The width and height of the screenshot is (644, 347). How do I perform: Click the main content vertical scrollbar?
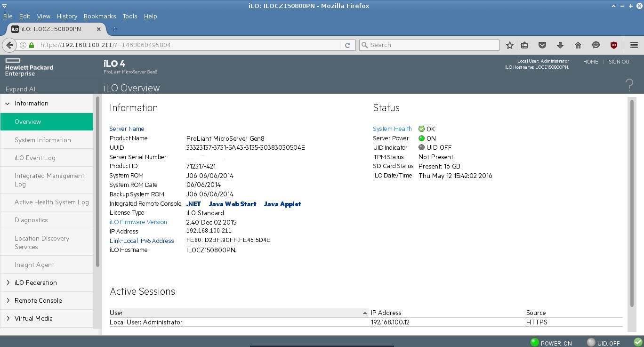pos(631,202)
